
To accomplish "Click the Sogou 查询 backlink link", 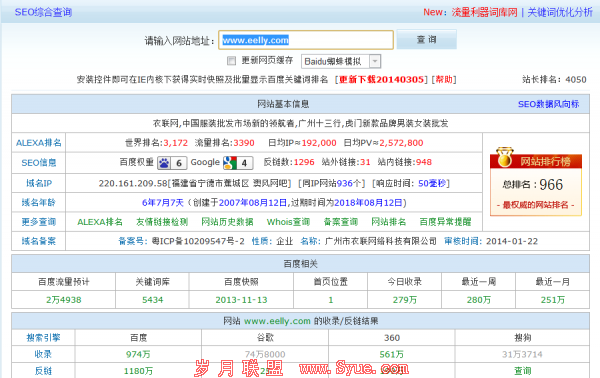I will pyautogui.click(x=522, y=371).
